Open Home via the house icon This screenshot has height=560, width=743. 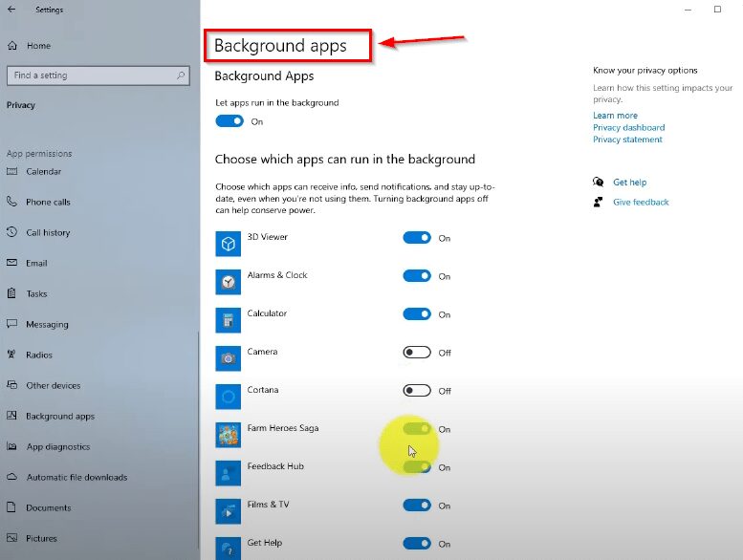point(12,46)
